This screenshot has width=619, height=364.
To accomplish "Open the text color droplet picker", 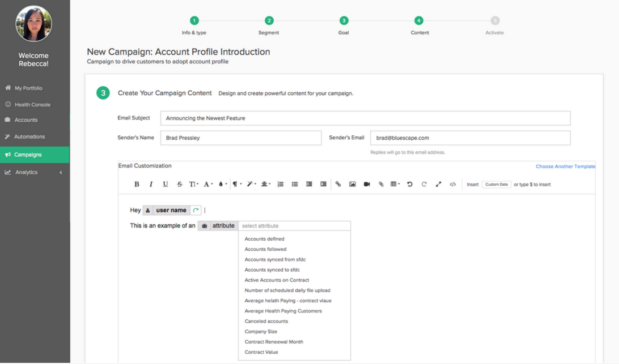I will tap(223, 184).
